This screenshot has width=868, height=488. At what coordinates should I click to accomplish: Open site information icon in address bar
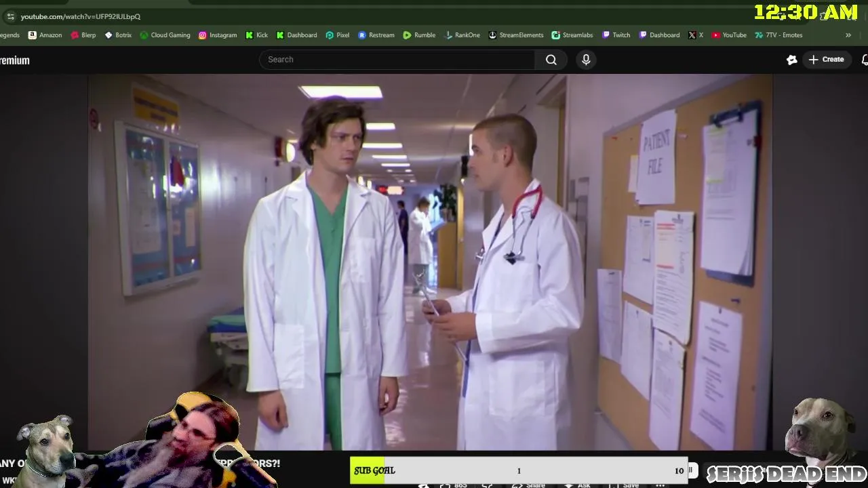[10, 16]
